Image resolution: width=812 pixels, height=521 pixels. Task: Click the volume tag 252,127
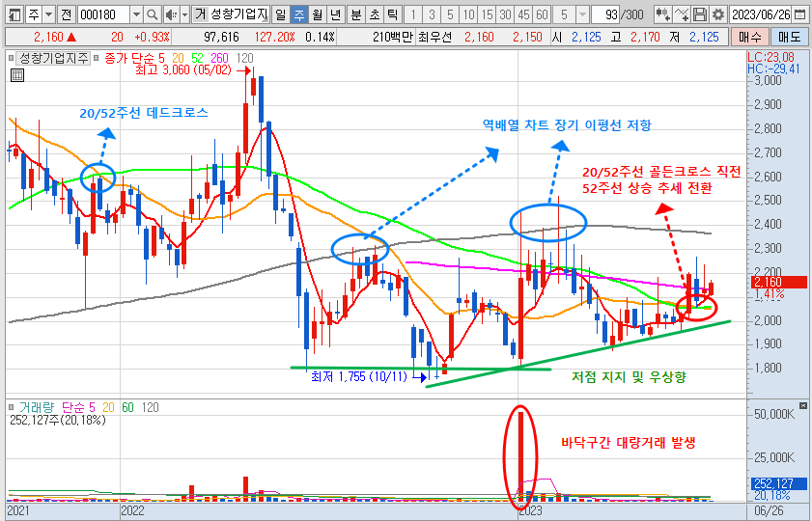778,483
